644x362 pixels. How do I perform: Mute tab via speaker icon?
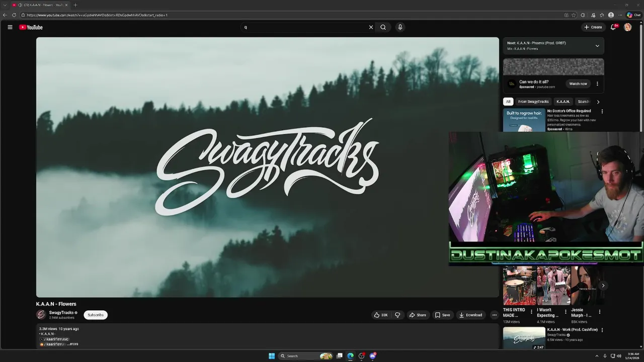[20, 5]
